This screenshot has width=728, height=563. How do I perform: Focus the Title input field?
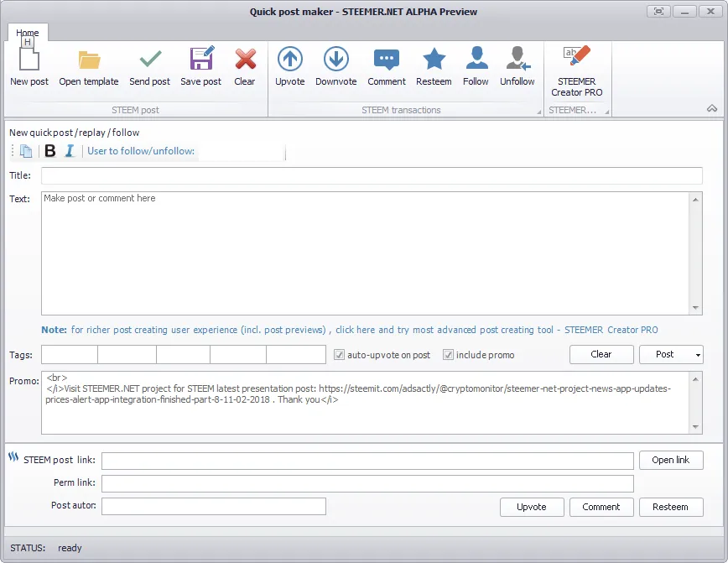pyautogui.click(x=372, y=175)
